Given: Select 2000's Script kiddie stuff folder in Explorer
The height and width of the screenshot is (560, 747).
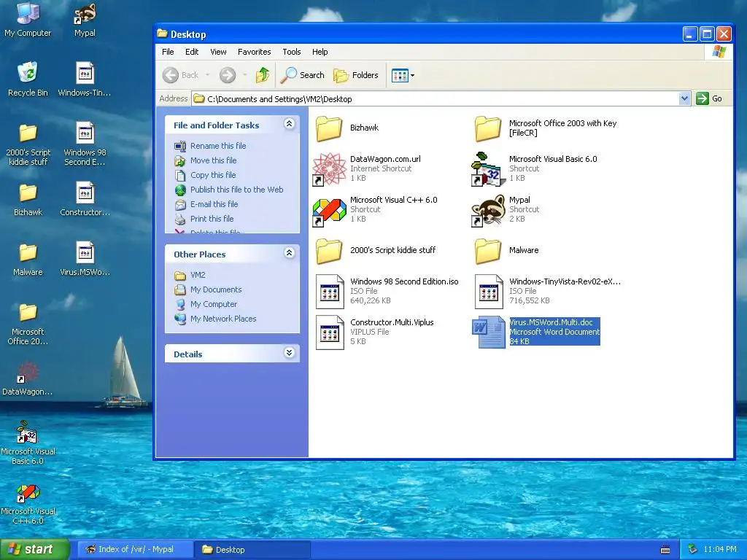Looking at the screenshot, I should click(376, 251).
